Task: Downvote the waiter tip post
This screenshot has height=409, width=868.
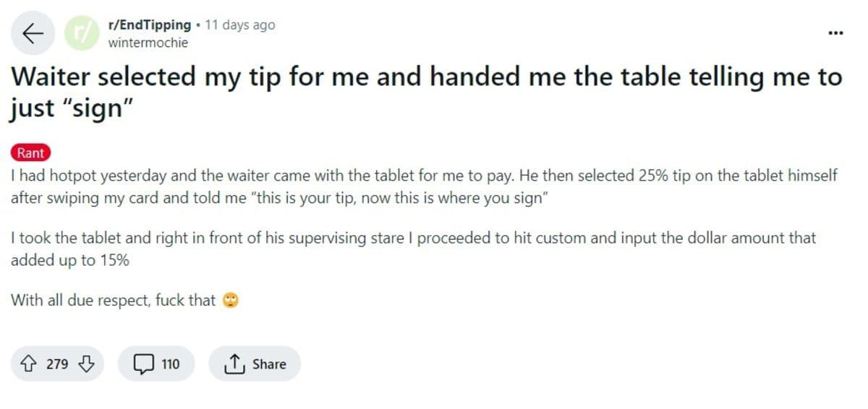Action: (x=86, y=364)
